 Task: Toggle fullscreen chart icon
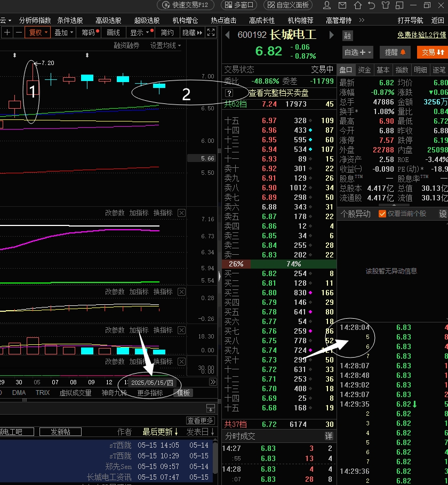tap(211, 33)
